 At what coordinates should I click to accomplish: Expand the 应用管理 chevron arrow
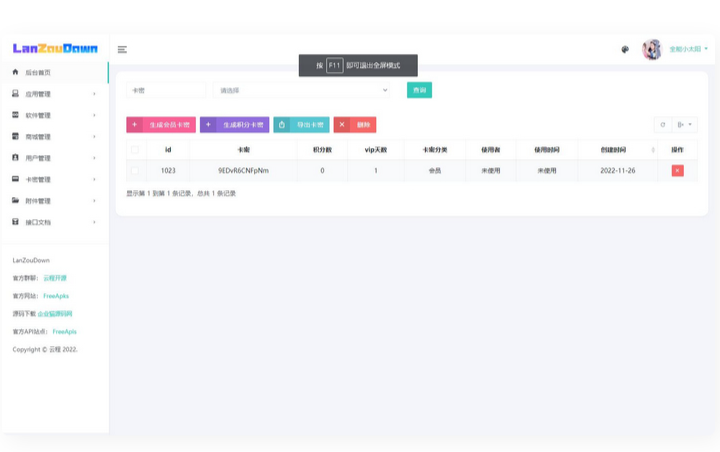94,94
